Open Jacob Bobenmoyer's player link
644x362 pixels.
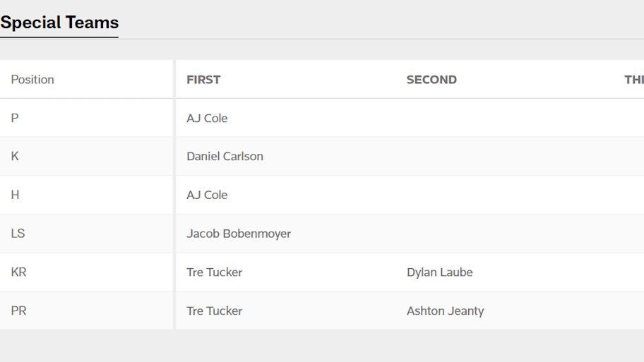pyautogui.click(x=239, y=234)
